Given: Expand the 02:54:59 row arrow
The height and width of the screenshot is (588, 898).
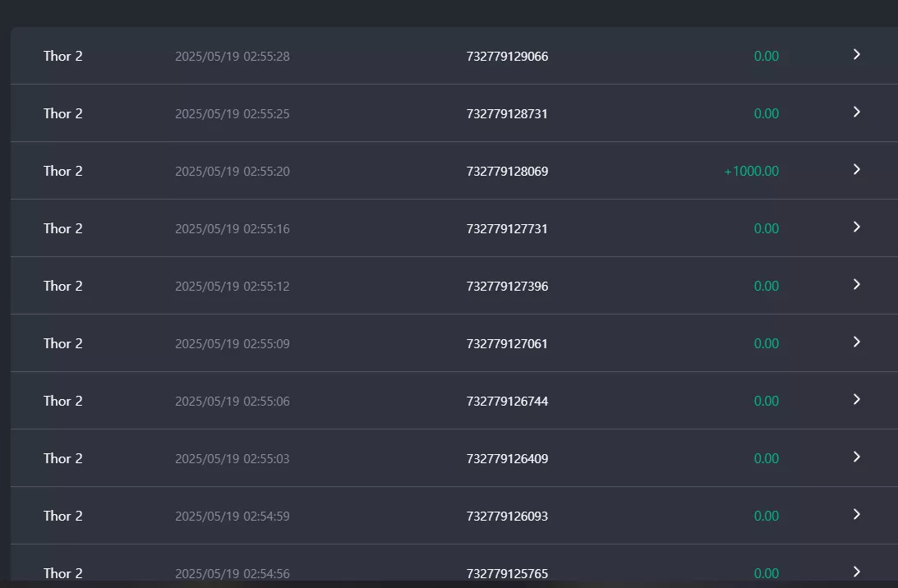Looking at the screenshot, I should (857, 514).
